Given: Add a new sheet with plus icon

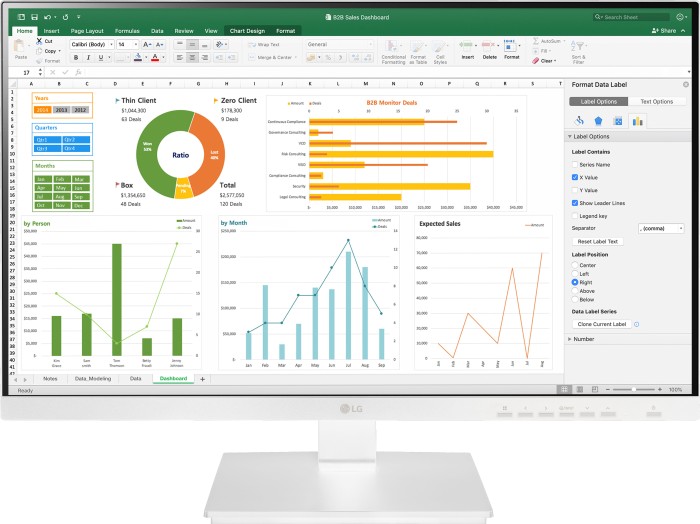Looking at the screenshot, I should point(203,379).
